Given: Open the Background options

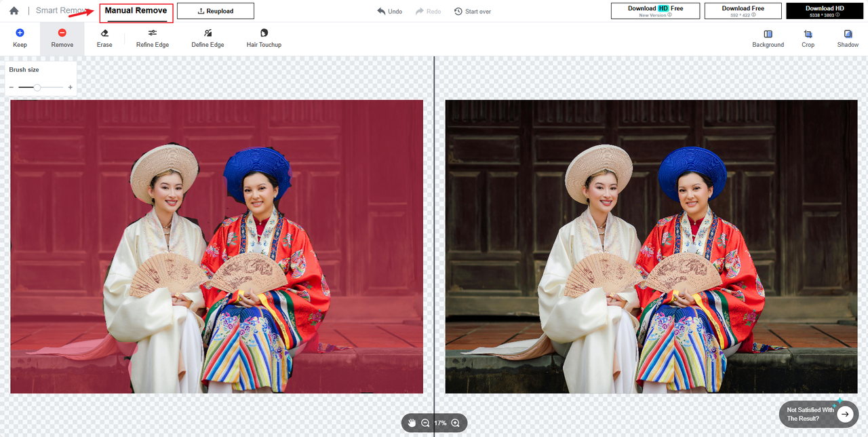Looking at the screenshot, I should coord(768,39).
